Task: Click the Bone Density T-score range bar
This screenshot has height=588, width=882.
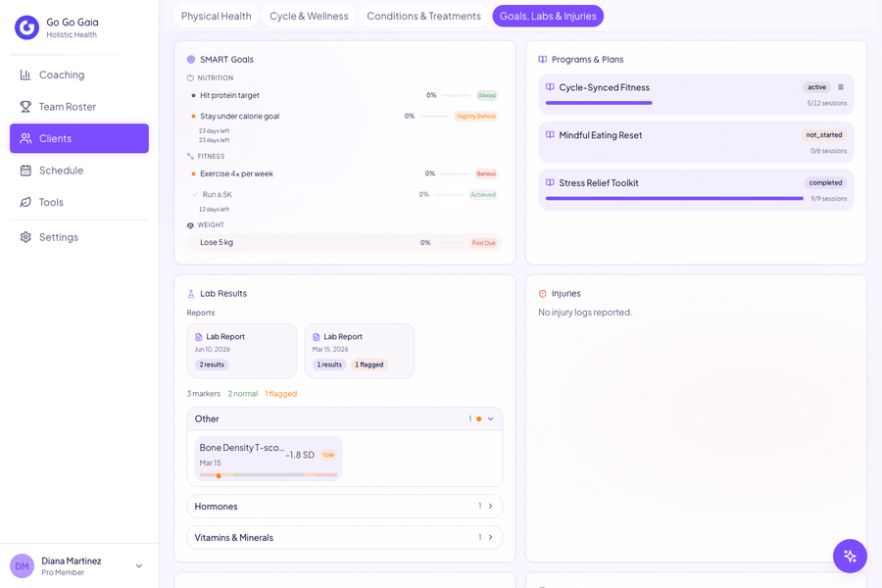Action: tap(269, 475)
